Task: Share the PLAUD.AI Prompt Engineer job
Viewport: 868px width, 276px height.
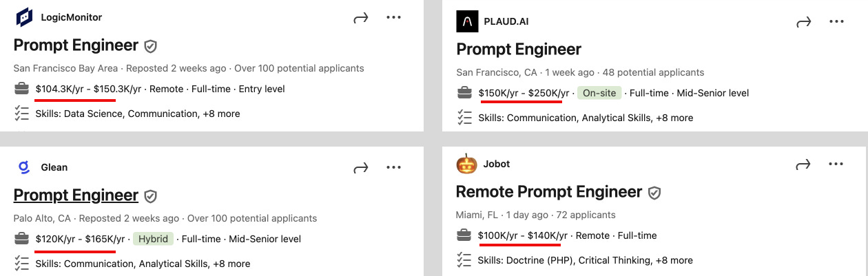Action: tap(804, 22)
